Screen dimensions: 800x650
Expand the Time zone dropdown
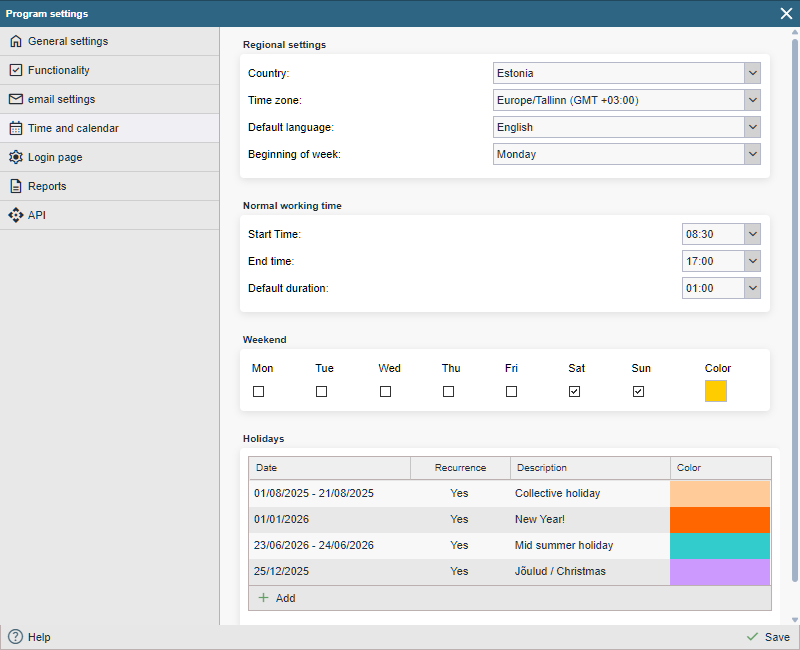pos(627,100)
